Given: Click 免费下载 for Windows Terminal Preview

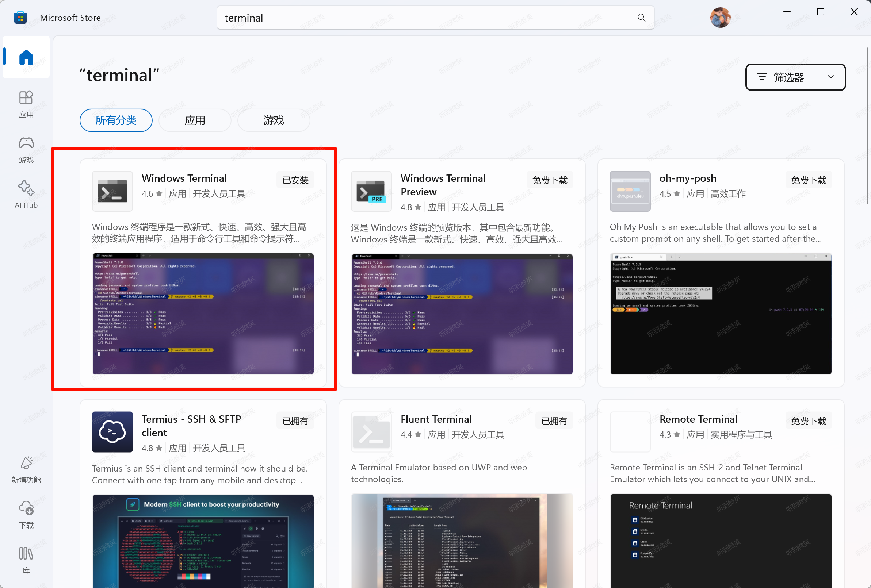Looking at the screenshot, I should click(550, 180).
